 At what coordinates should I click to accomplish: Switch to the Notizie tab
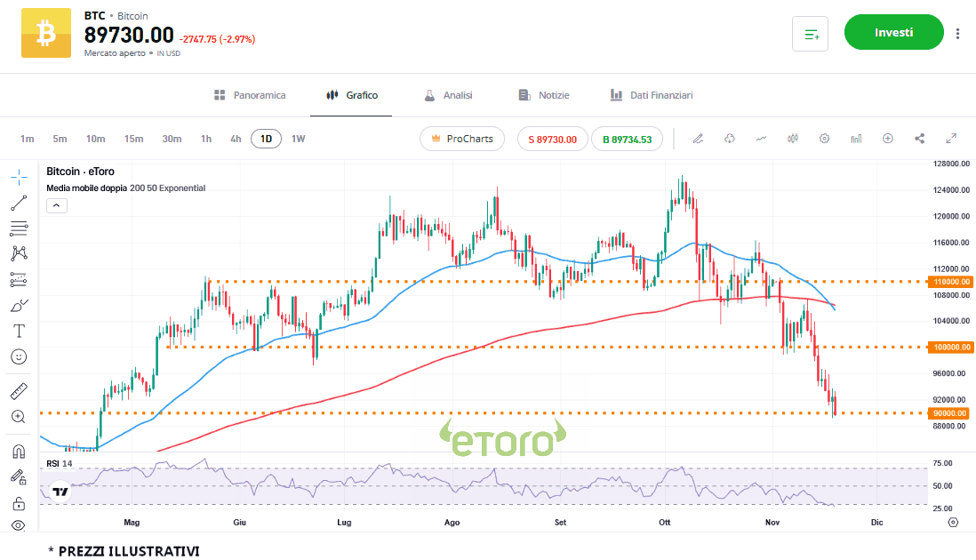(x=543, y=95)
